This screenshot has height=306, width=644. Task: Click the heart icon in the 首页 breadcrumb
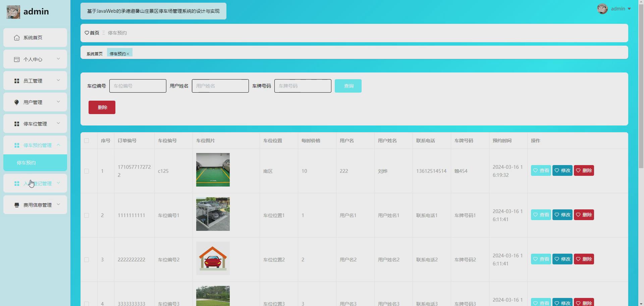tap(87, 33)
